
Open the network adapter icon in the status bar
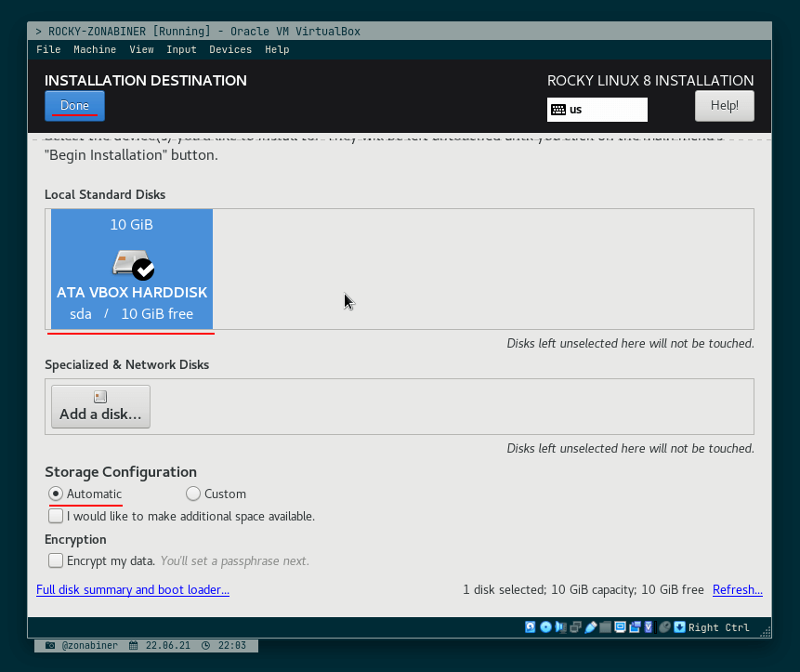[x=575, y=627]
